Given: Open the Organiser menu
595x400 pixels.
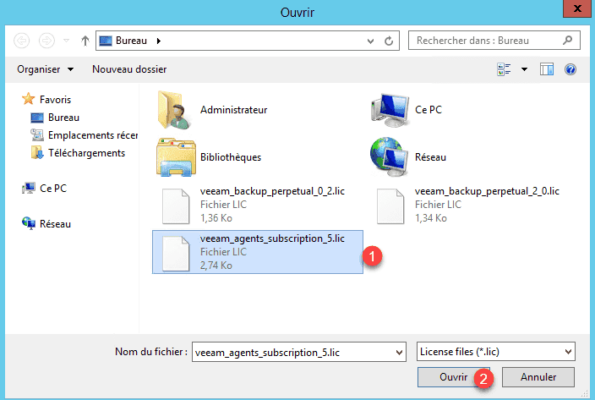Looking at the screenshot, I should click(x=45, y=69).
